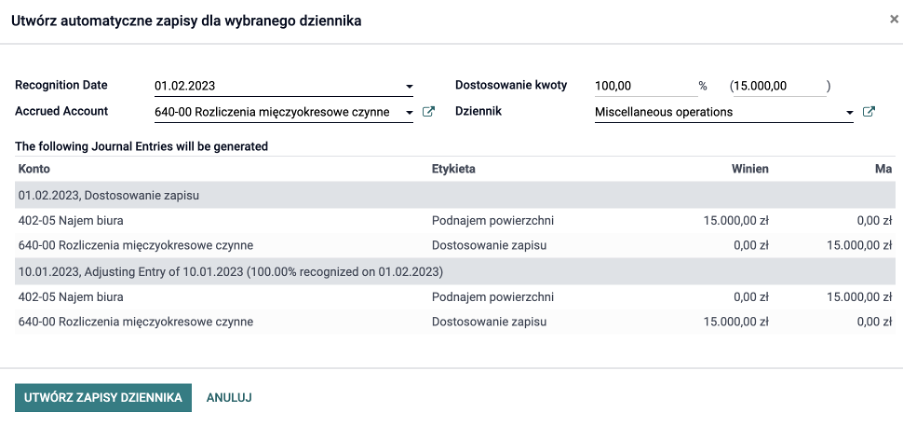The image size is (904, 426).
Task: Cancel with the Anuluj button
Action: 229,398
